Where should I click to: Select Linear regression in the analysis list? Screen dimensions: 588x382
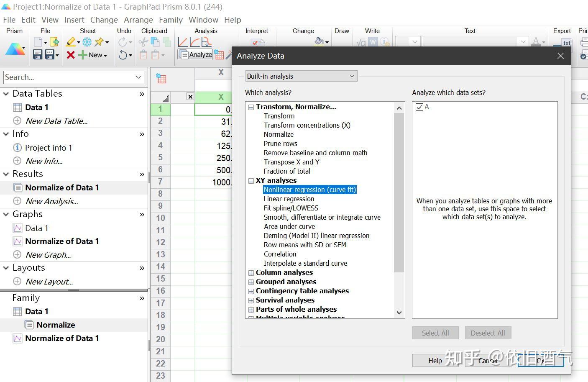click(289, 199)
